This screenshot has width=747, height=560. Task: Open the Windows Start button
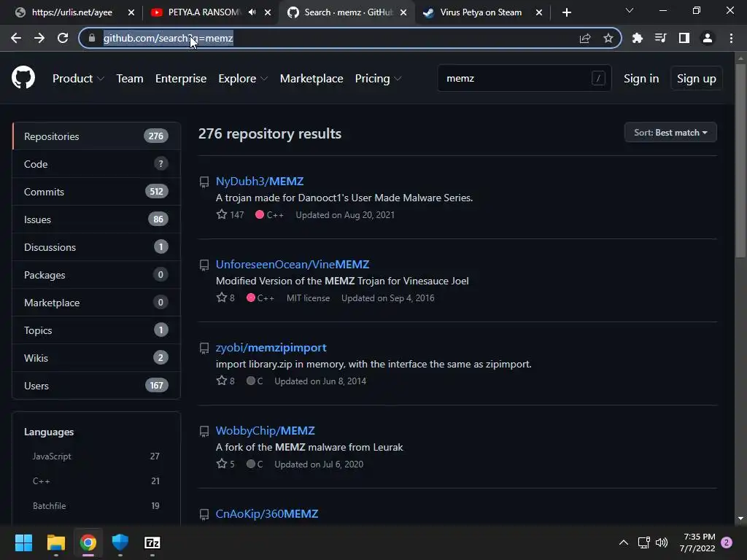pyautogui.click(x=23, y=542)
